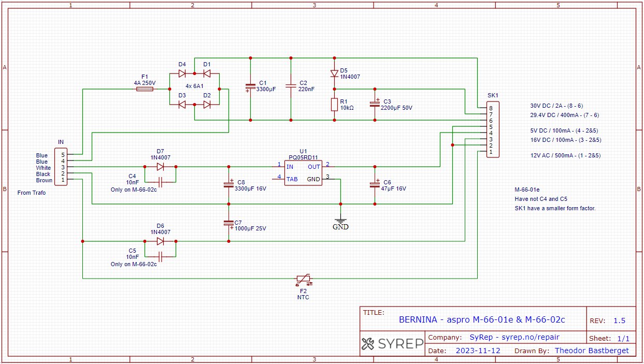Click the C1 3300µF capacitor symbol
The image size is (644, 364).
point(250,87)
